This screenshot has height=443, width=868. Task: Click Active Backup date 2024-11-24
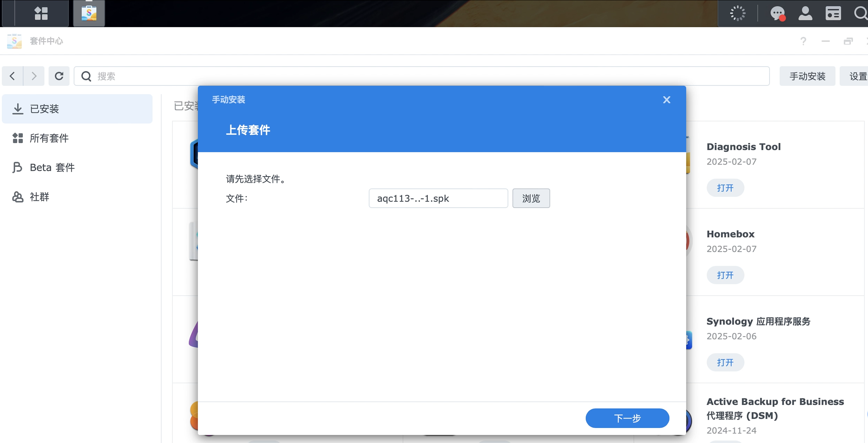click(x=731, y=430)
